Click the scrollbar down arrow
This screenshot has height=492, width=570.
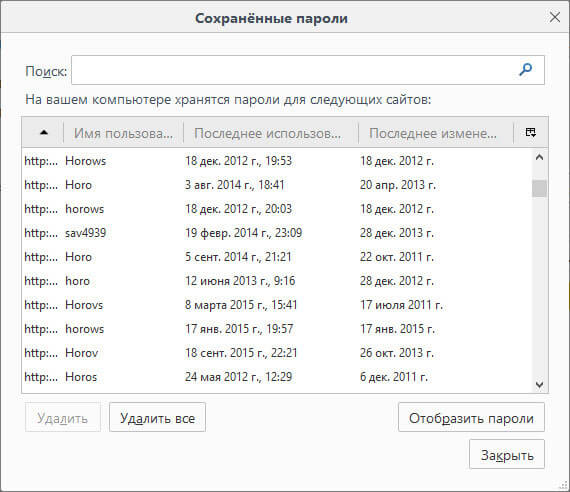(x=539, y=384)
